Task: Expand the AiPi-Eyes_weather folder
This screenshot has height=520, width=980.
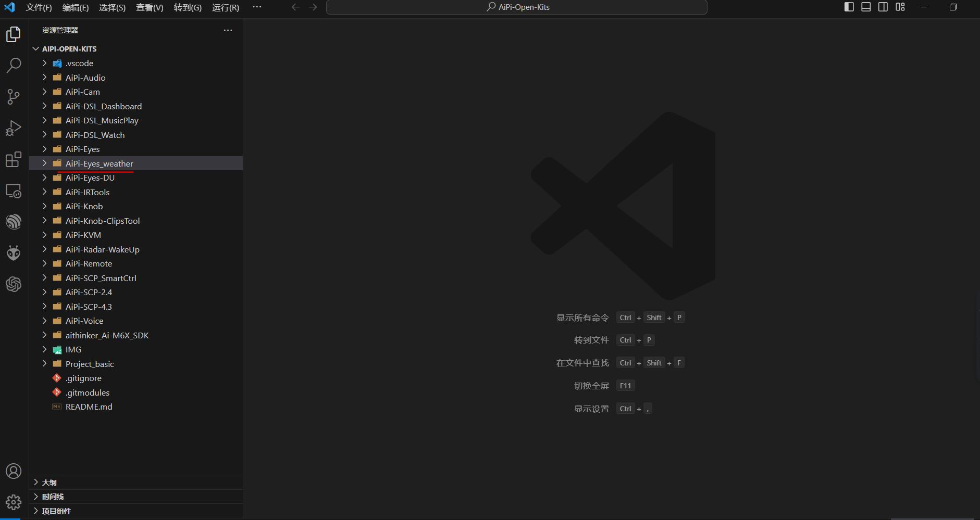Action: pyautogui.click(x=136, y=163)
